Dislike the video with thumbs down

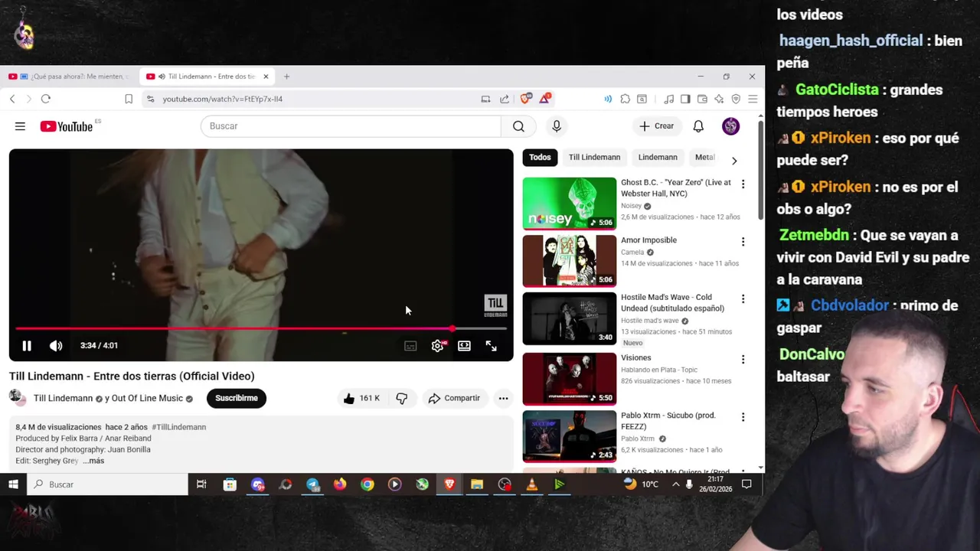401,398
